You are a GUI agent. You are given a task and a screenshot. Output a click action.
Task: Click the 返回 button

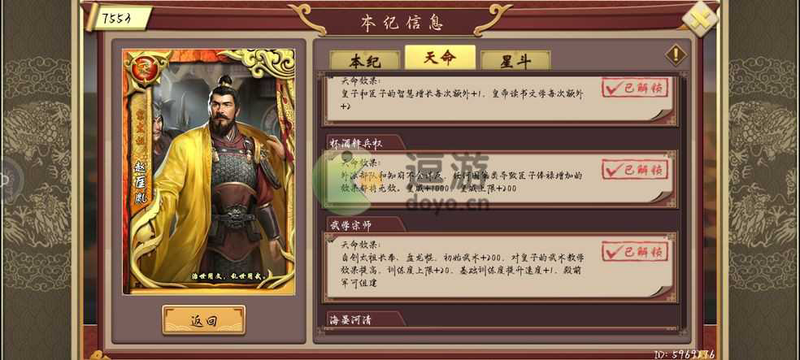click(204, 320)
